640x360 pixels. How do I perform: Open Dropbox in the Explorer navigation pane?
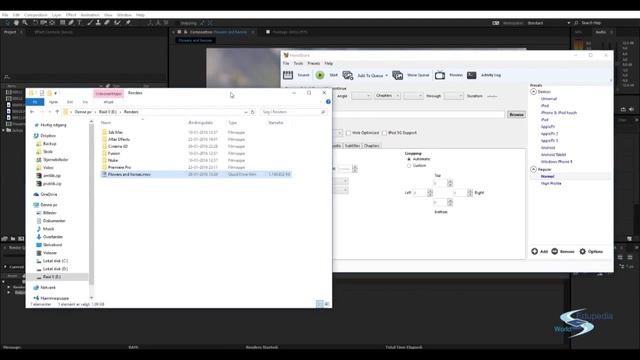[48, 136]
